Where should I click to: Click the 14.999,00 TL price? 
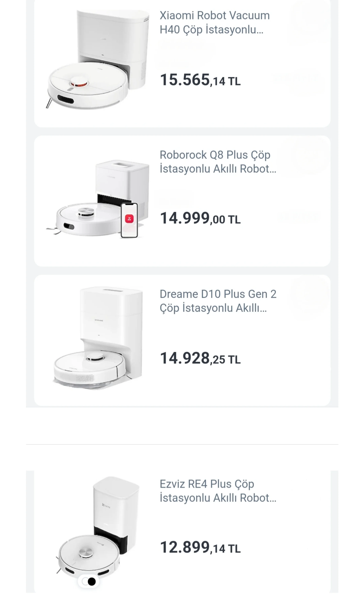[200, 218]
